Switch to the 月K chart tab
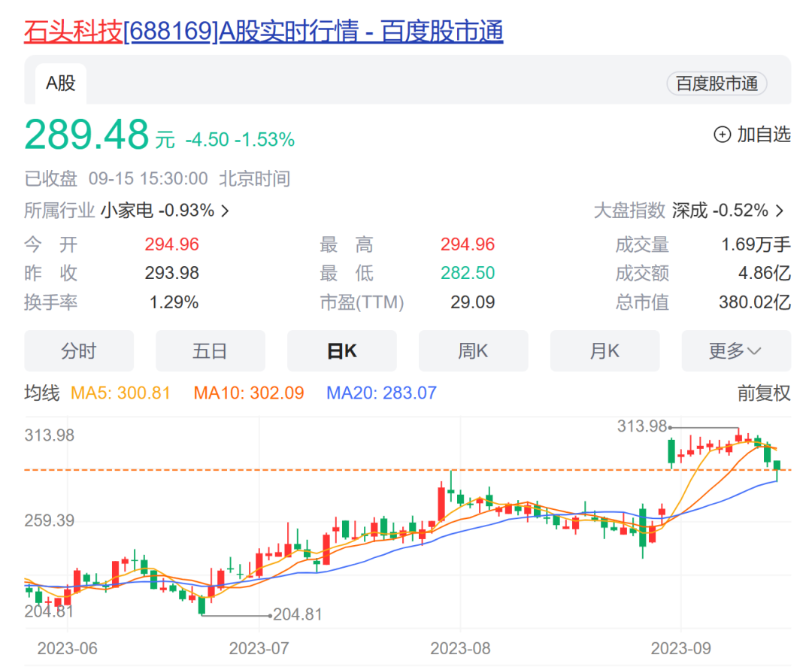The height and width of the screenshot is (667, 812). (x=604, y=350)
